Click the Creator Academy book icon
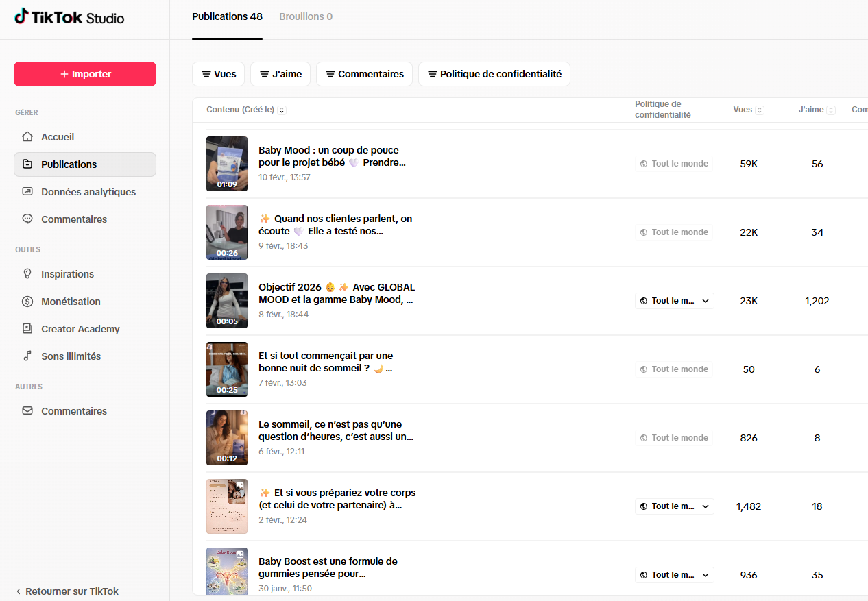Screen dimensions: 868x601 click(27, 329)
